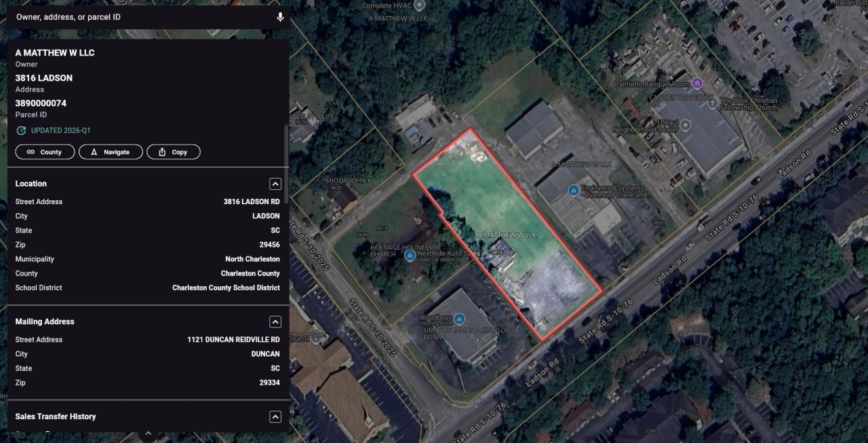
Task: Click the parcel details panel scrollbar
Action: point(285,163)
